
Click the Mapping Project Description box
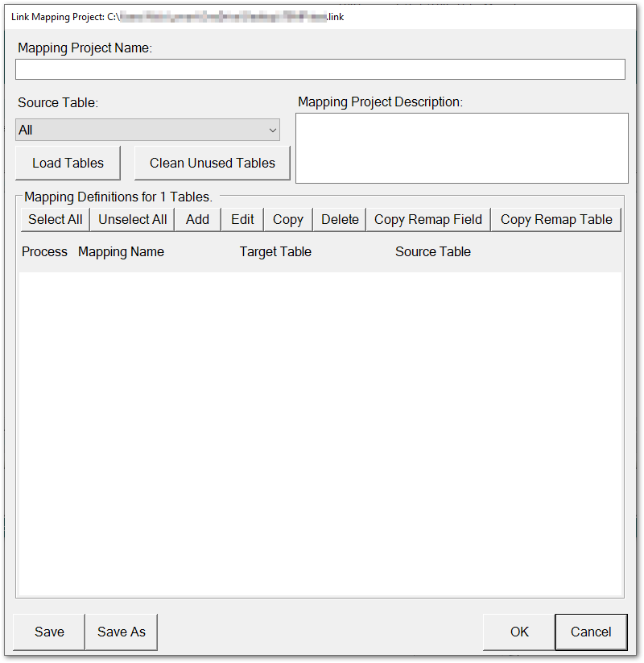[x=461, y=148]
